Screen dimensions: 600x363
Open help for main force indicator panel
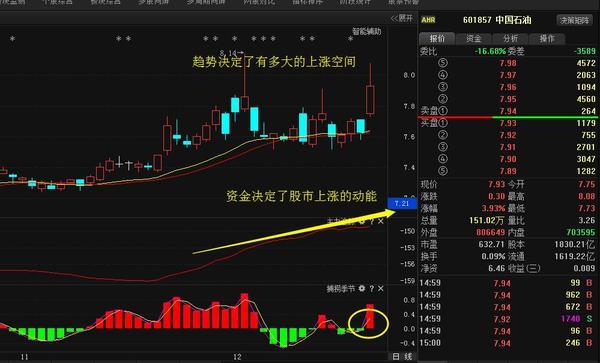click(372, 221)
